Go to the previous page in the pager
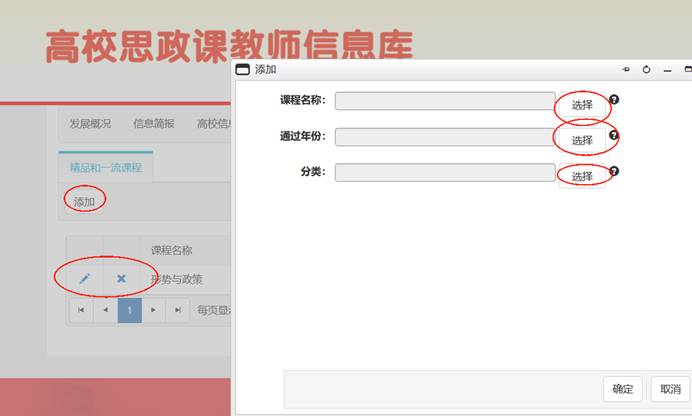 [105, 311]
